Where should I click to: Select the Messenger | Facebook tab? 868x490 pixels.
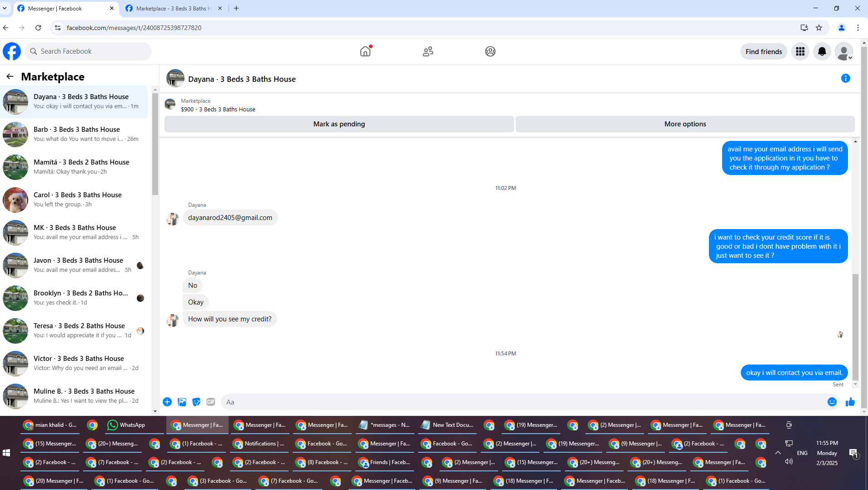click(x=66, y=8)
